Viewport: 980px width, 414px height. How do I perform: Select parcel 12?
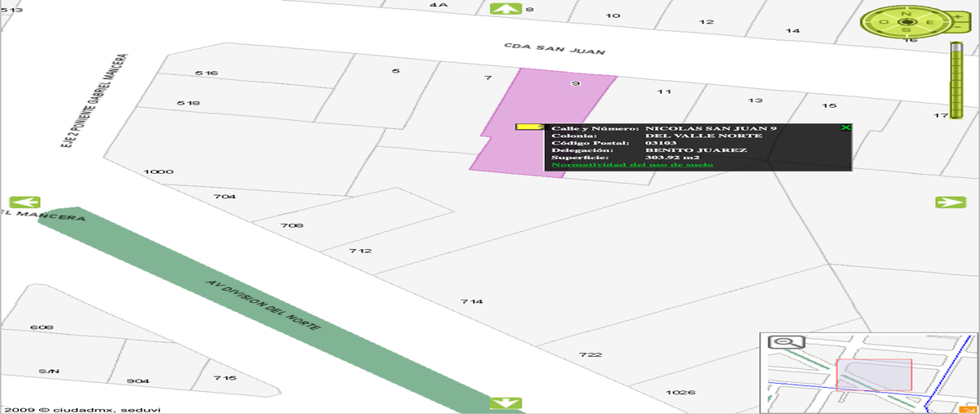[706, 22]
